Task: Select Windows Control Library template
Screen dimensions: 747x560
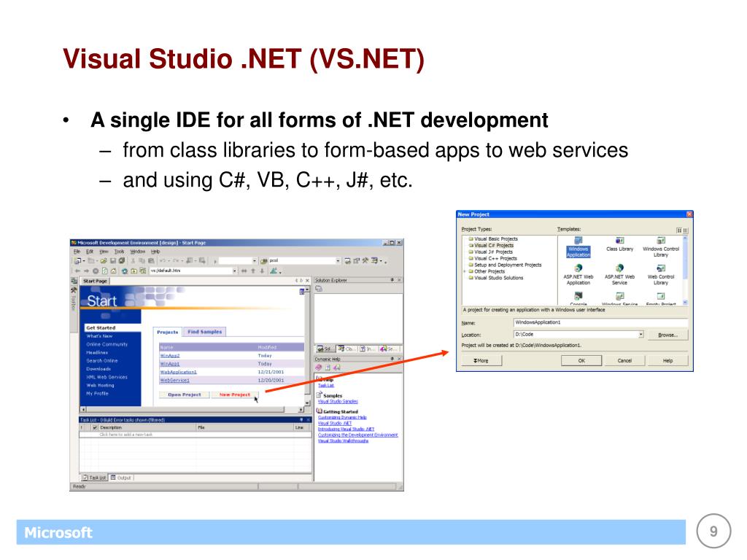Action: click(661, 247)
